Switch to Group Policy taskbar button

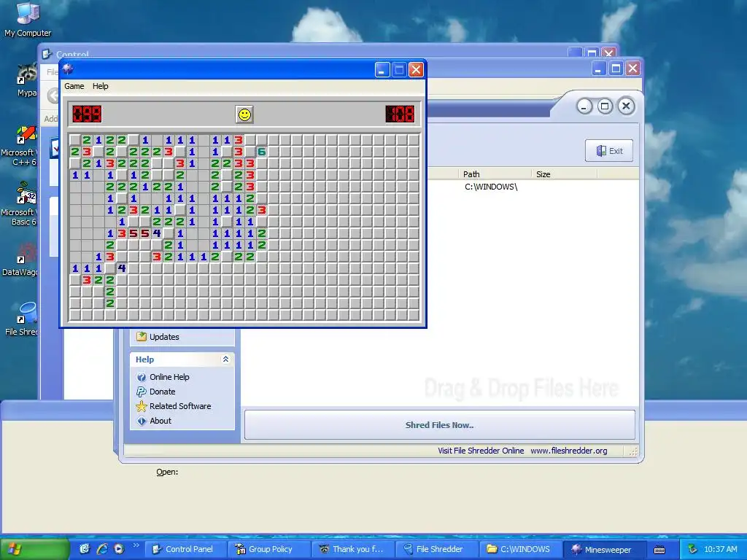tap(268, 549)
